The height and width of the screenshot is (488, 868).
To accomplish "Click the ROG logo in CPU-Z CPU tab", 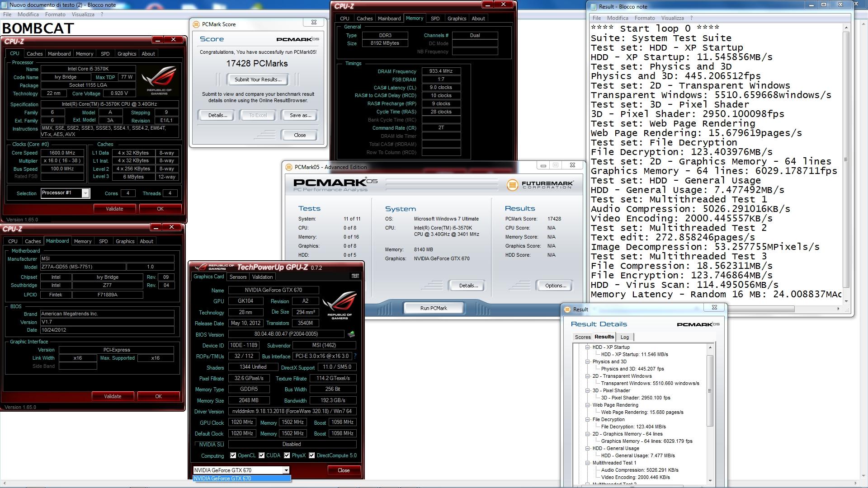I will click(x=159, y=80).
